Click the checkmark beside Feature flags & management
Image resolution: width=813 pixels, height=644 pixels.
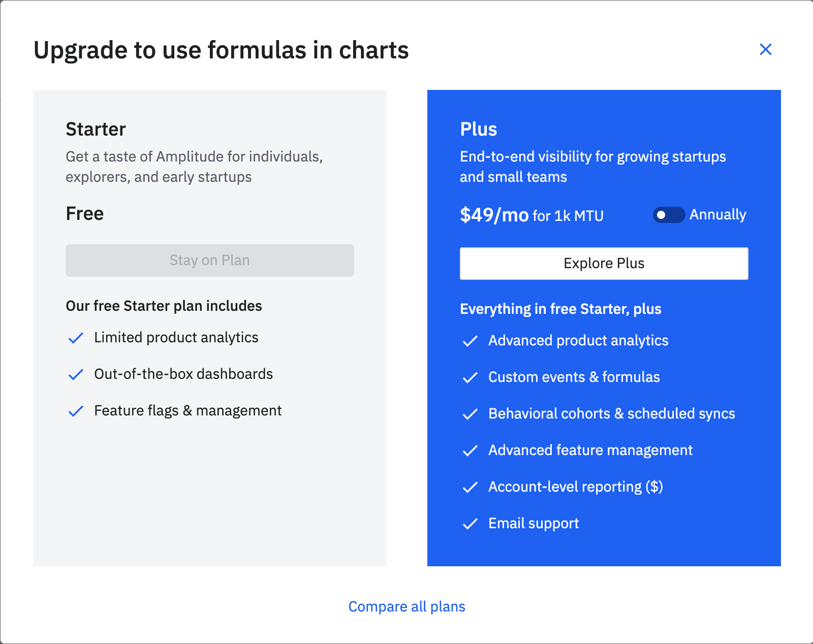(75, 411)
